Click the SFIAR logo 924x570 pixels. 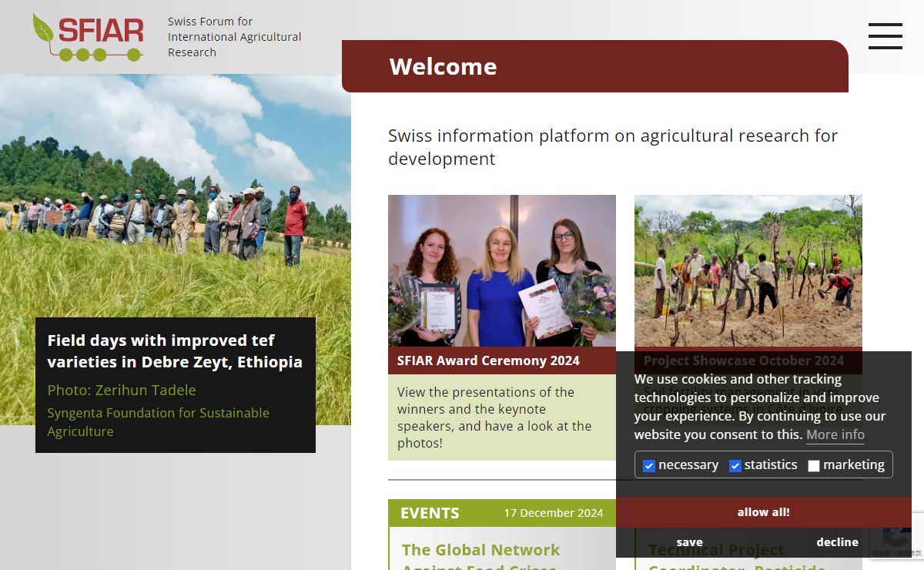(x=88, y=37)
